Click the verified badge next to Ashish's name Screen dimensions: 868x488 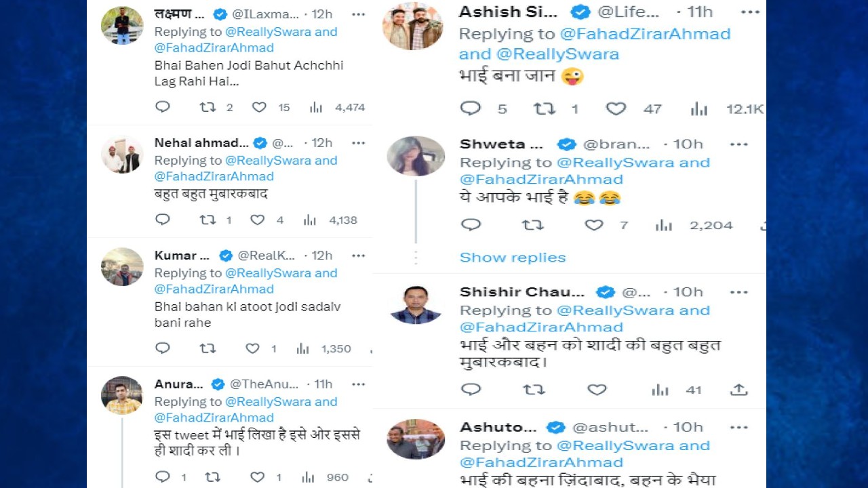(x=580, y=12)
